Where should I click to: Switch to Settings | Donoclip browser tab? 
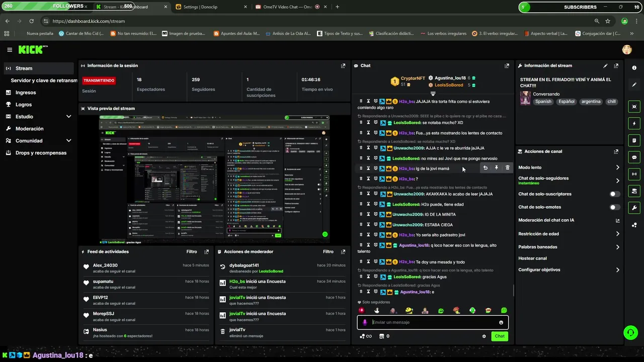pos(211,7)
